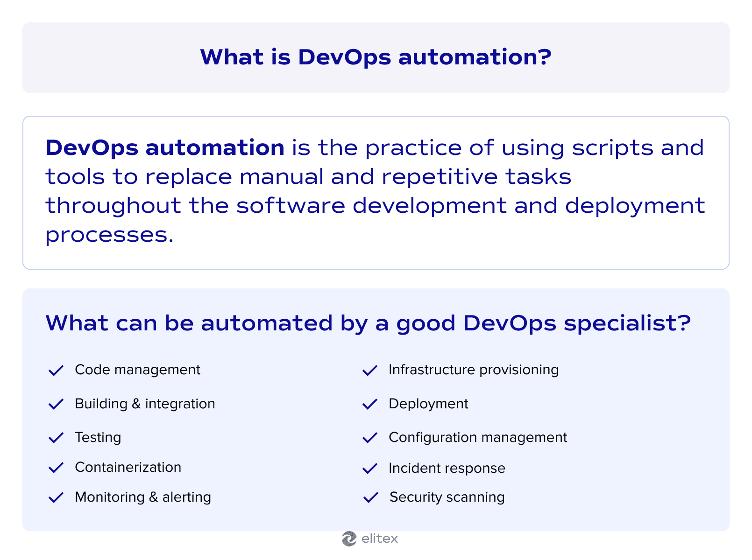Select the 'Building & integration' list item
The image size is (752, 560).
coord(145,404)
